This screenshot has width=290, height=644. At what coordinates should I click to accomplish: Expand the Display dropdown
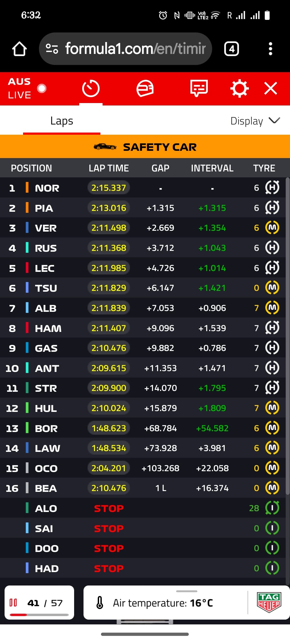(x=255, y=121)
